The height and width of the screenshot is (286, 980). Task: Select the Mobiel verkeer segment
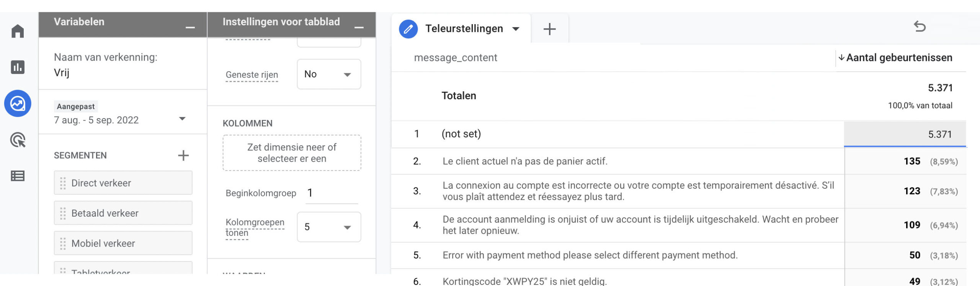pyautogui.click(x=123, y=243)
